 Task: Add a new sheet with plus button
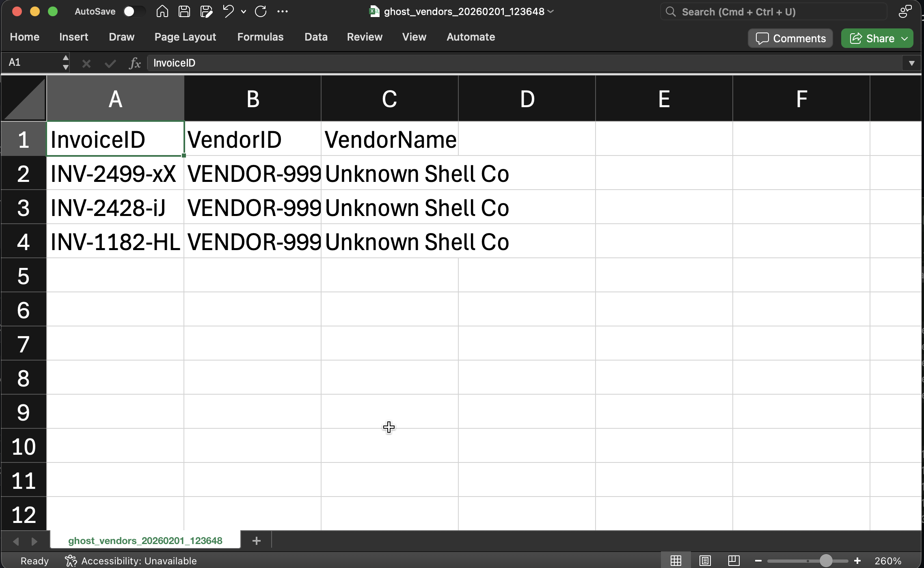[256, 541]
